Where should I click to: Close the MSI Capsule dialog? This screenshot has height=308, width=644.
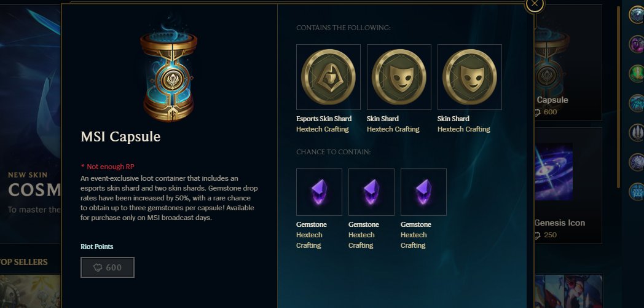coord(535,4)
